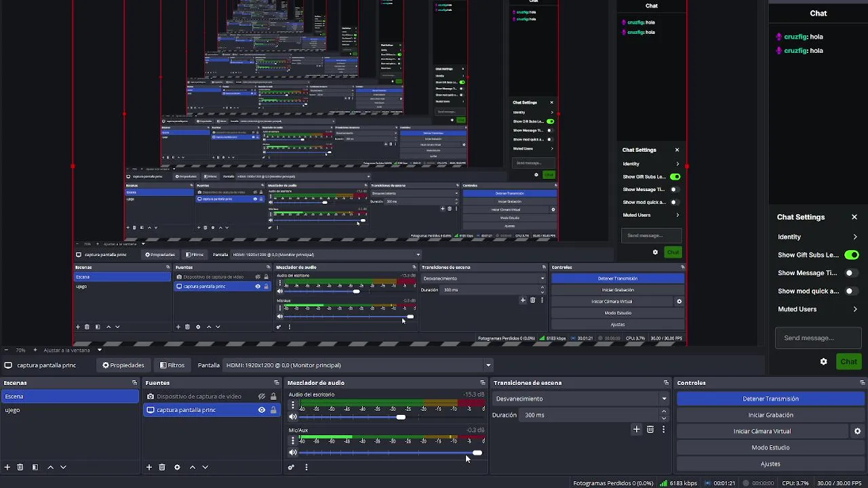Expand Identity in Chat Settings dock

pos(818,237)
